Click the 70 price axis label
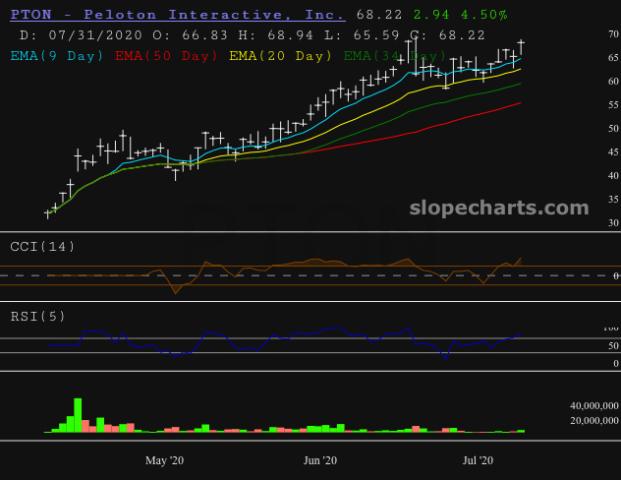 (x=610, y=35)
